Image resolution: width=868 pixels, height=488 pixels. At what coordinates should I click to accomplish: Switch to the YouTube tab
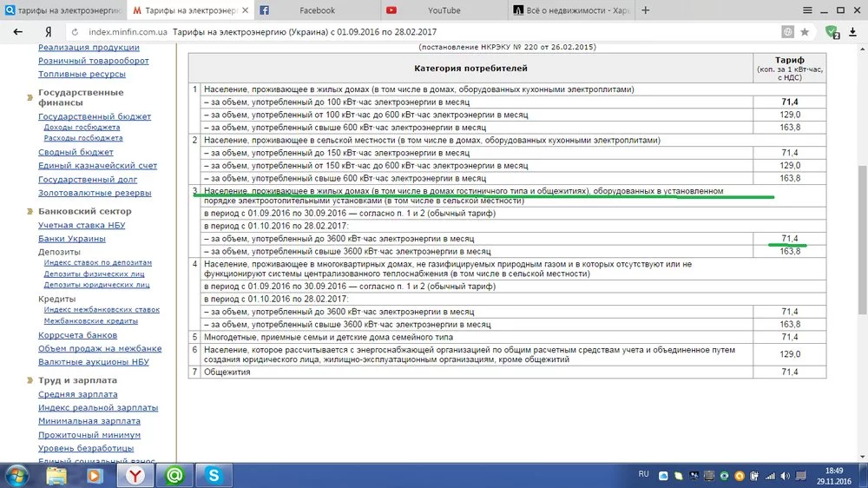click(444, 10)
